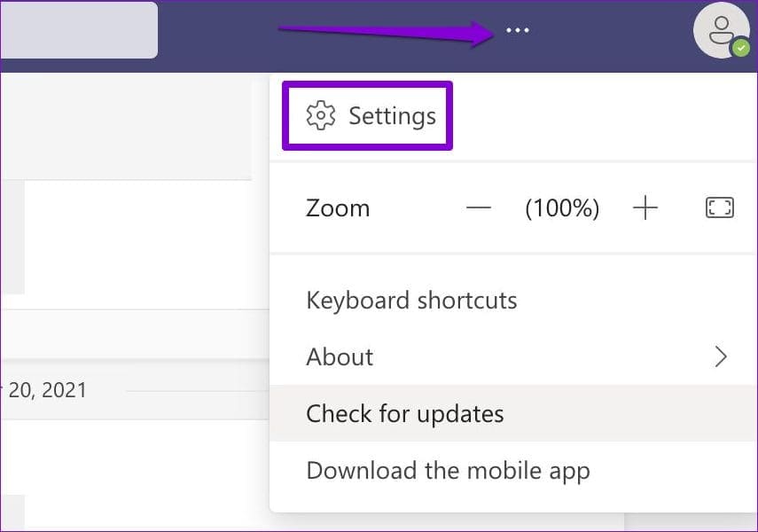Reset zoom by clicking (100%)
Viewport: 758px width, 532px height.
click(562, 208)
